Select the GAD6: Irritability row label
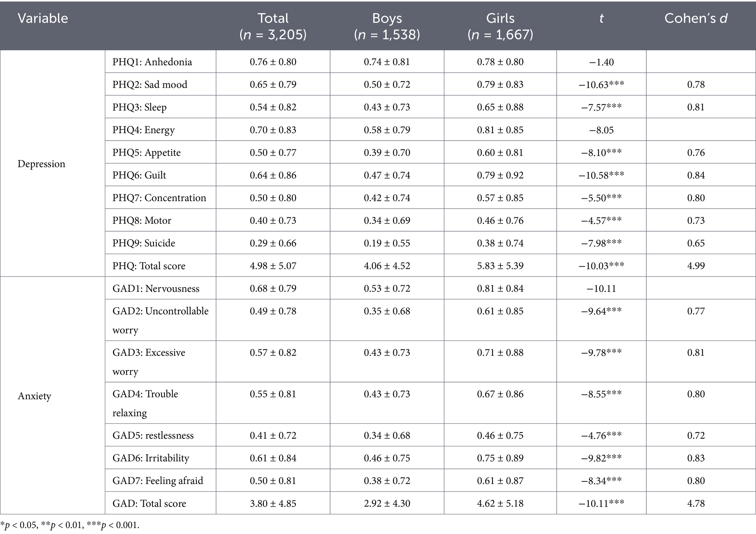Viewport: 756px width, 534px height. pos(151,458)
